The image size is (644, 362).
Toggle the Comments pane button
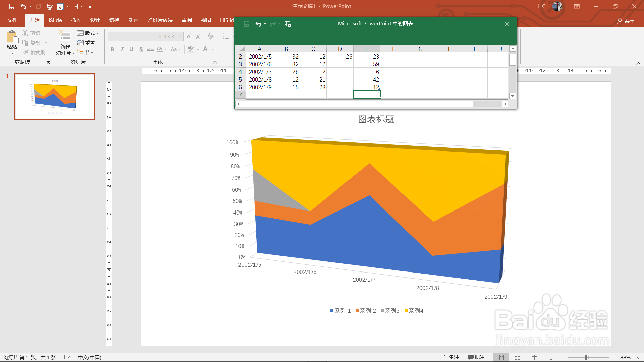(x=476, y=357)
